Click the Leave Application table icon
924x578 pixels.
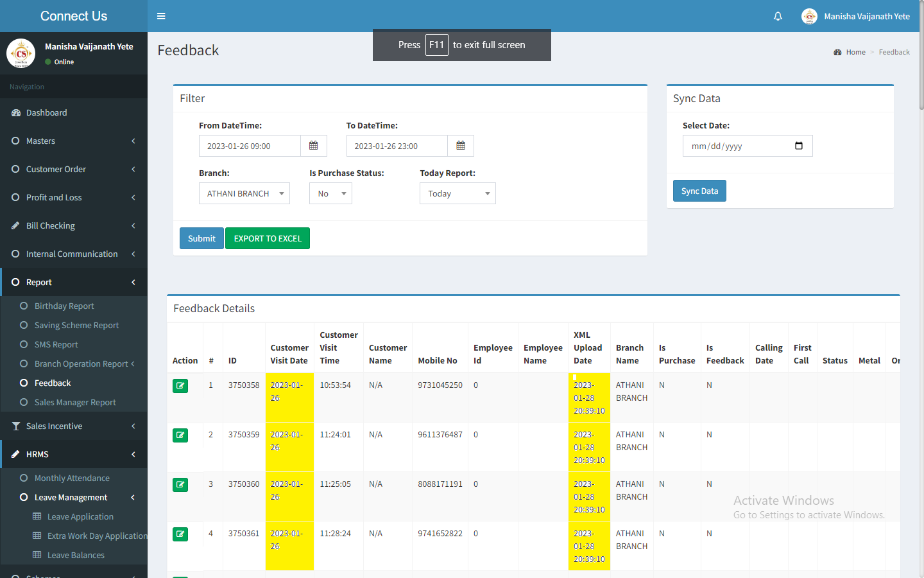pos(37,516)
